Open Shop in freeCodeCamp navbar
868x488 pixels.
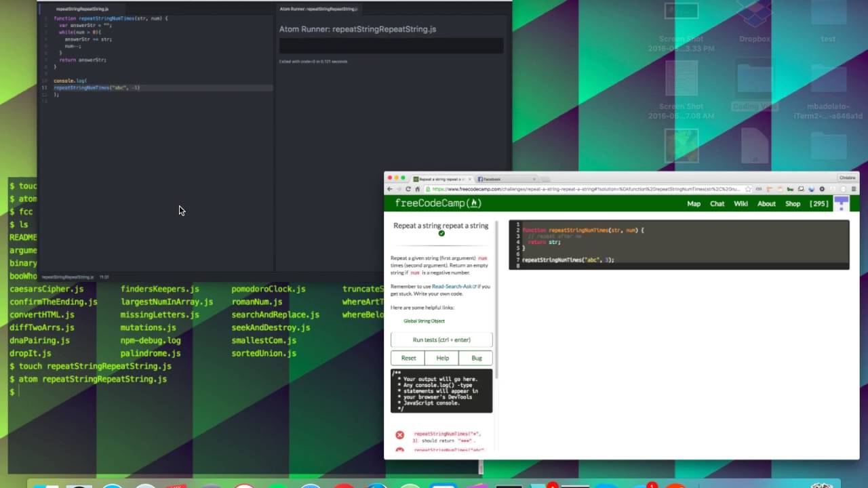pos(793,203)
